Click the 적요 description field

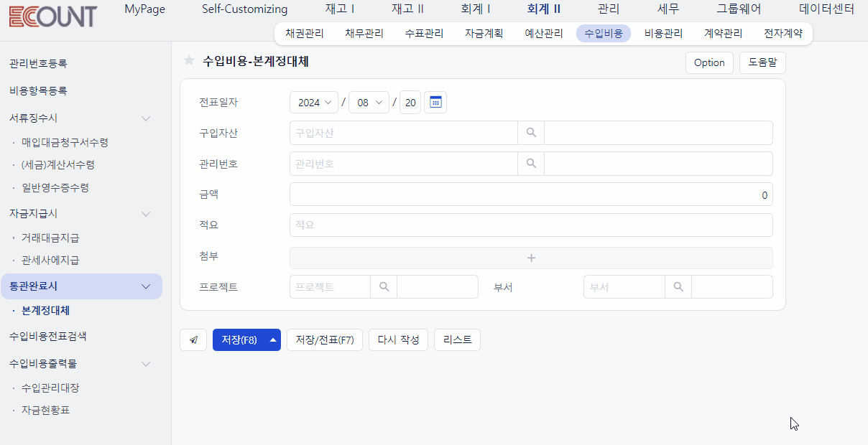coord(531,225)
